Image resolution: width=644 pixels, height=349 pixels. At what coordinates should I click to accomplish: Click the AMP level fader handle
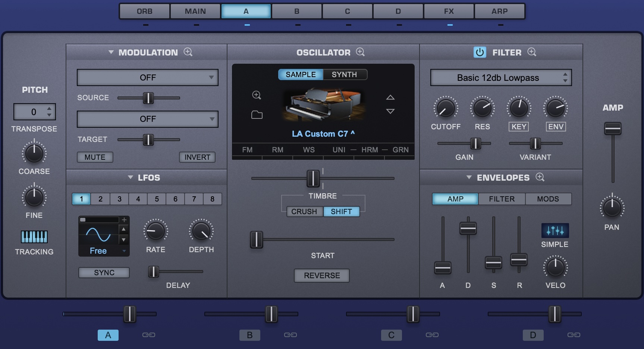click(613, 129)
